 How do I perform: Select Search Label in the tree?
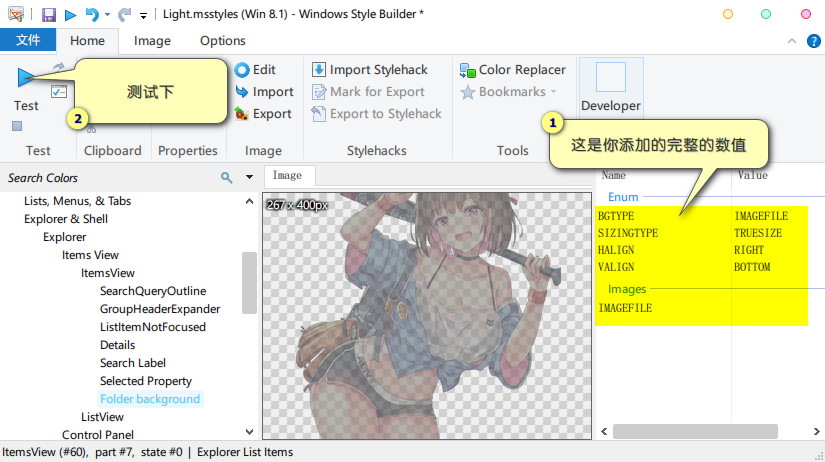tap(133, 363)
